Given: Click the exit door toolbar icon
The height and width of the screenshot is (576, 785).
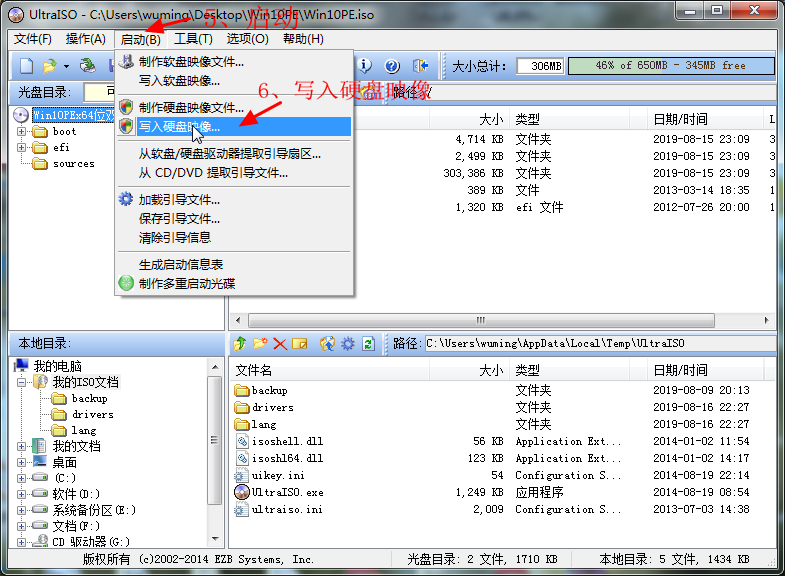Looking at the screenshot, I should [420, 66].
